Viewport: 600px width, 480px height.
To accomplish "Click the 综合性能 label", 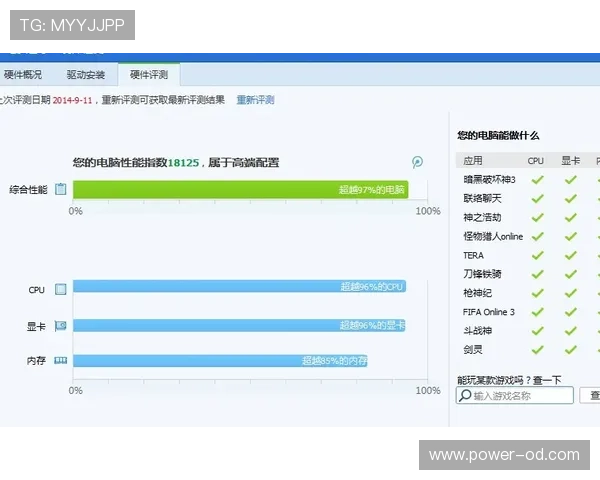I will pos(28,189).
